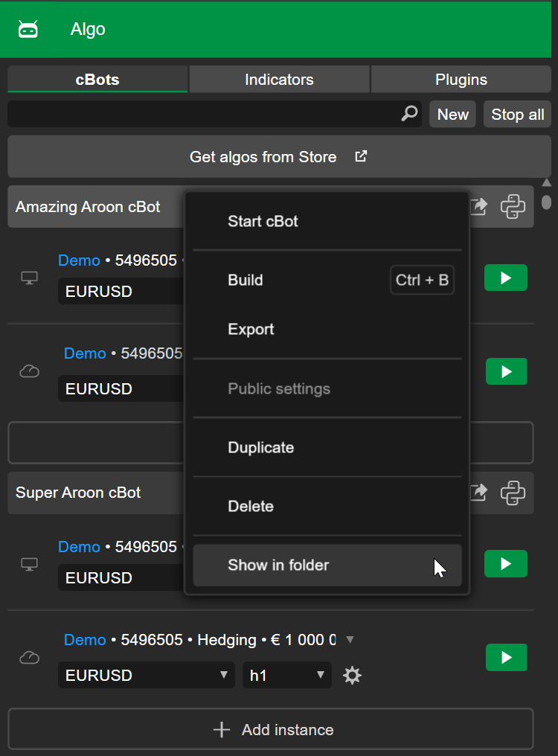Click the play button on the bottom cloud instance
The image size is (558, 756).
pos(506,657)
